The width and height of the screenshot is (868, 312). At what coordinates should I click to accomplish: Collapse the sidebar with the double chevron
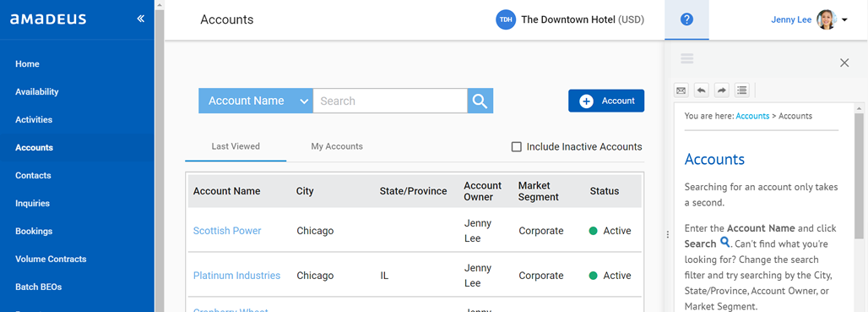[141, 19]
